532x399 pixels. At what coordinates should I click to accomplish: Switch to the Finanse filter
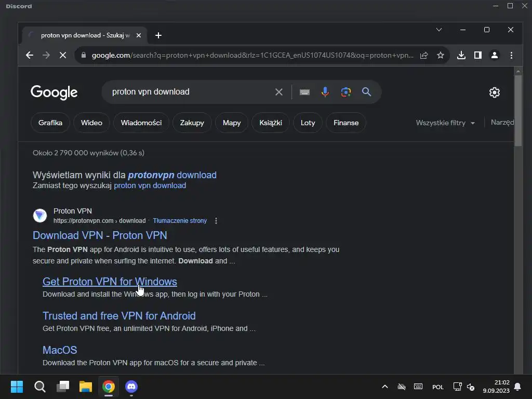[346, 123]
